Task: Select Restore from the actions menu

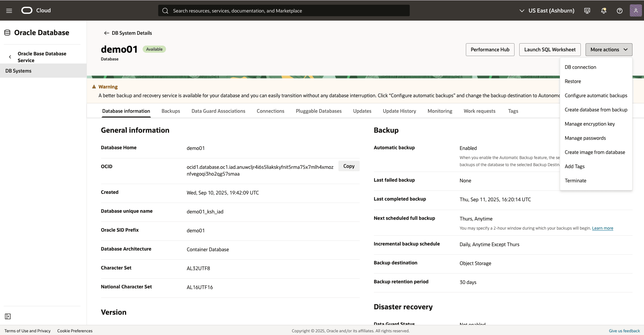Action: 573,81
